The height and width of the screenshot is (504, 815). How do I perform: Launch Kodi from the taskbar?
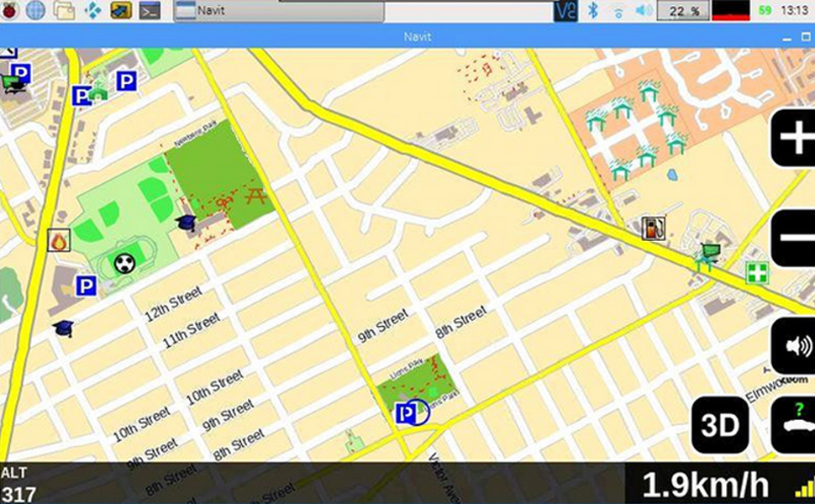click(x=92, y=10)
